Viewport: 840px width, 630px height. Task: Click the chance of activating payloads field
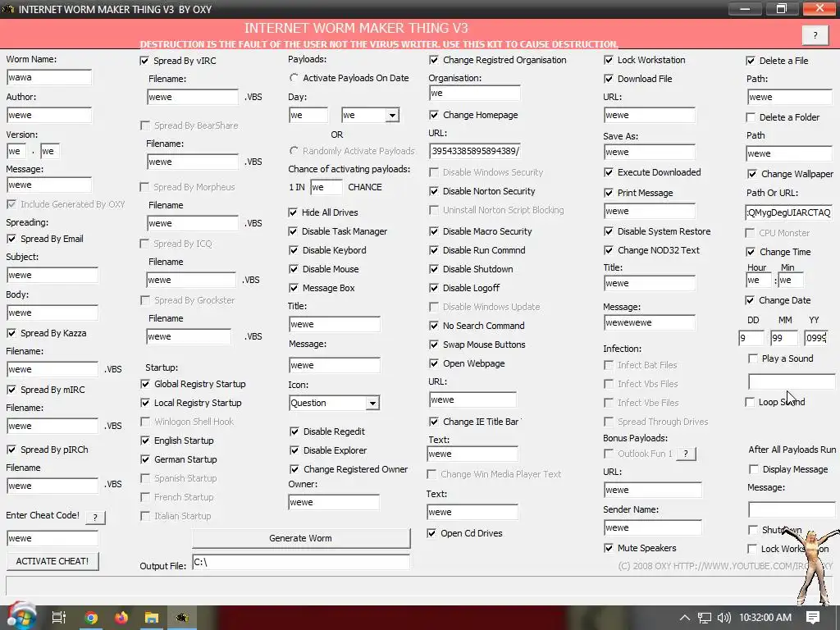click(x=326, y=187)
